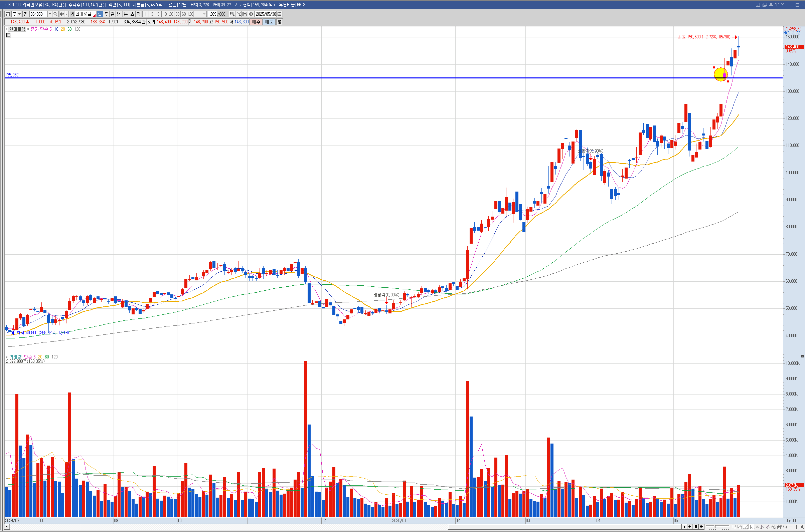
Task: Click the 거래량 volume indicator label
Action: tap(15, 357)
